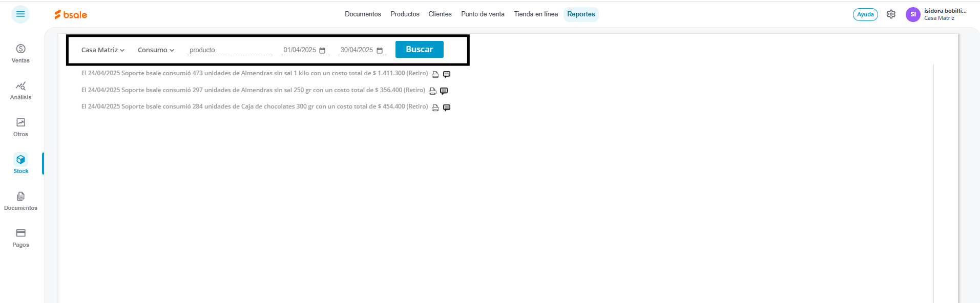980x303 pixels.
Task: Open calendar for end date 30/04/2025
Action: [380, 50]
